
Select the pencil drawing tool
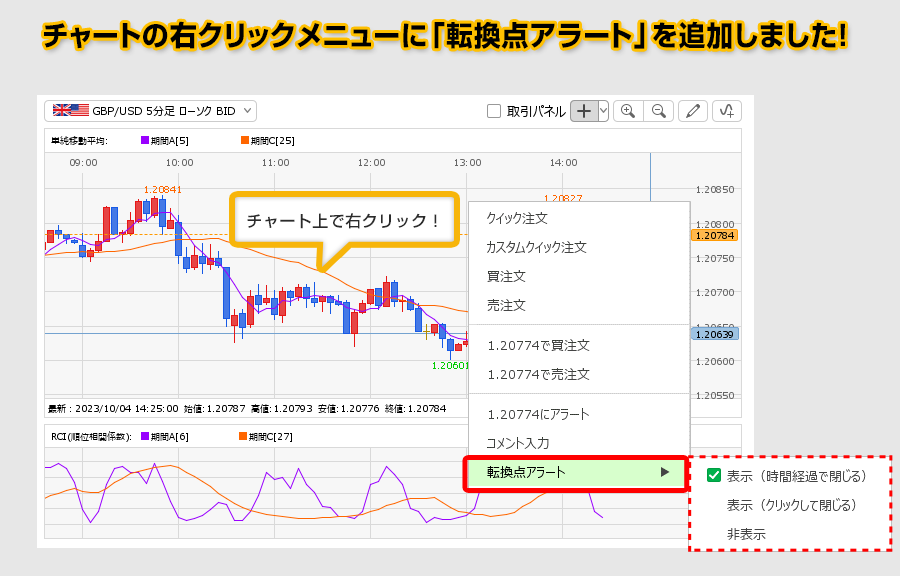(x=693, y=111)
